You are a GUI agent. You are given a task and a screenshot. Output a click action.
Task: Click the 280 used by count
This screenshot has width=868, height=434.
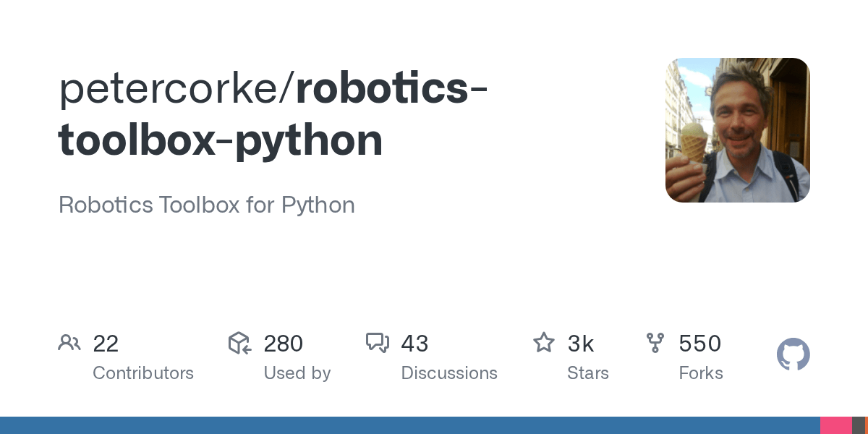click(284, 344)
